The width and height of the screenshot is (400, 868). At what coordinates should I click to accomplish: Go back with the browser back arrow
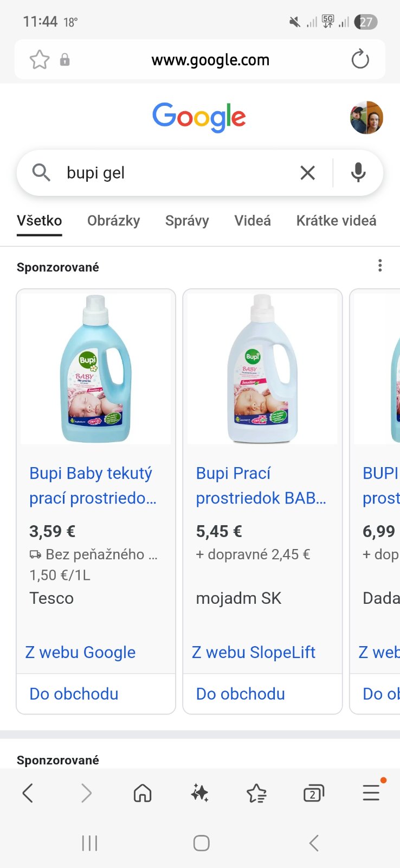pyautogui.click(x=28, y=794)
